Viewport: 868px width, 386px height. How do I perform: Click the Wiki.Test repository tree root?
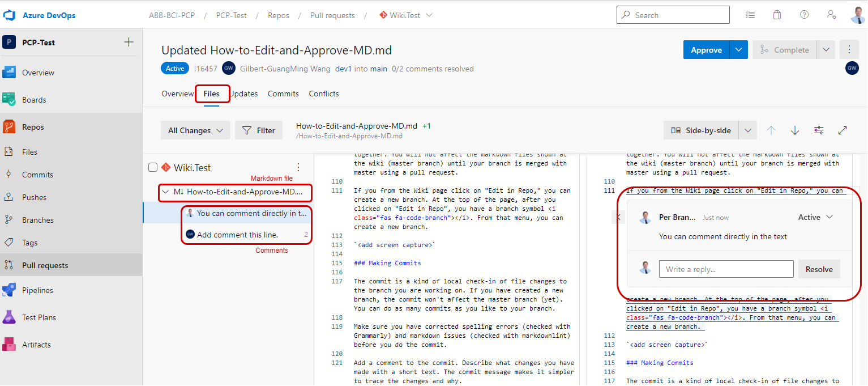pyautogui.click(x=192, y=167)
